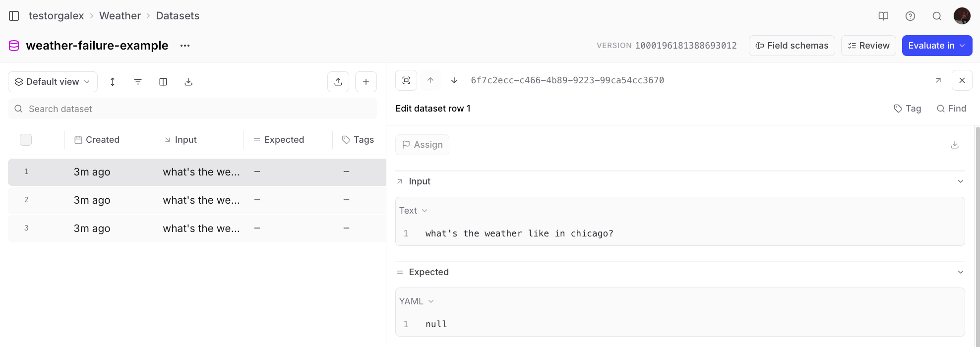The width and height of the screenshot is (980, 347).
Task: Select dataset row 3
Action: tap(197, 229)
